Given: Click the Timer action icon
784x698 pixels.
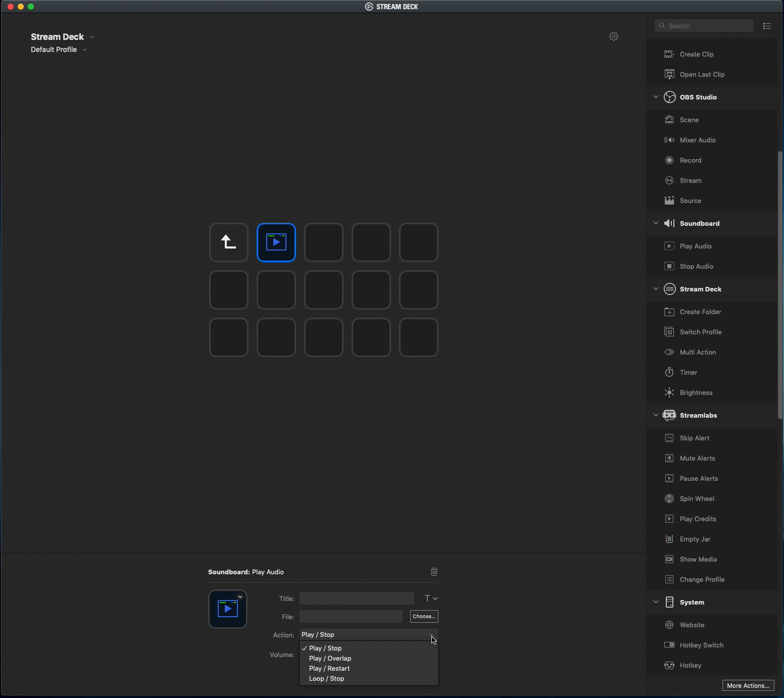Looking at the screenshot, I should [669, 372].
